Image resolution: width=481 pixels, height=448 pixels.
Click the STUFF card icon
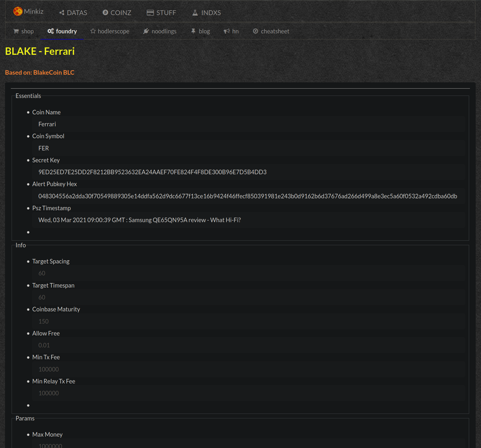click(x=150, y=13)
